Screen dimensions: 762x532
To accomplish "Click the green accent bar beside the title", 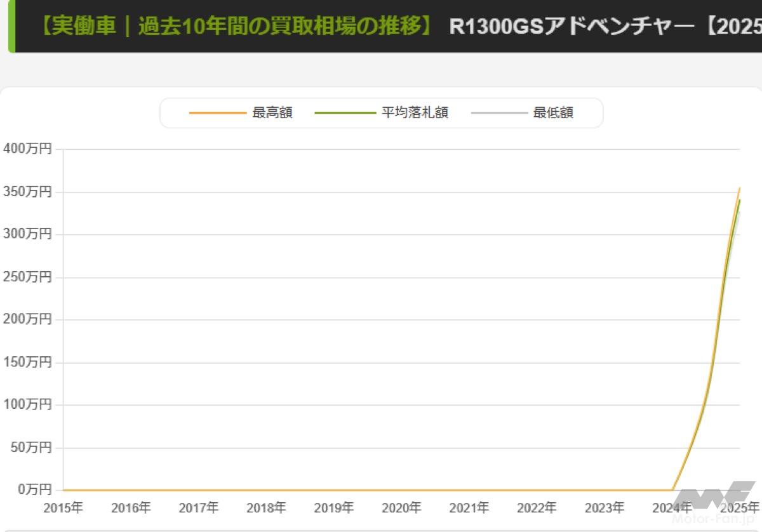I will coord(11,26).
